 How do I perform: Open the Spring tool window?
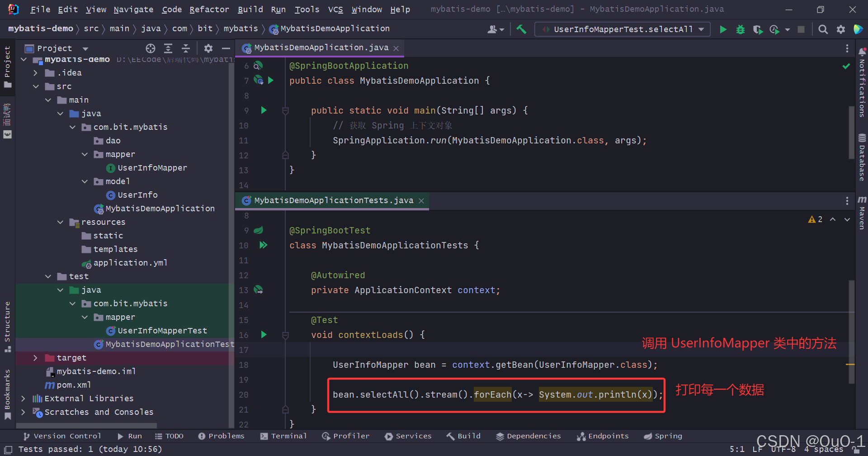[x=663, y=436]
